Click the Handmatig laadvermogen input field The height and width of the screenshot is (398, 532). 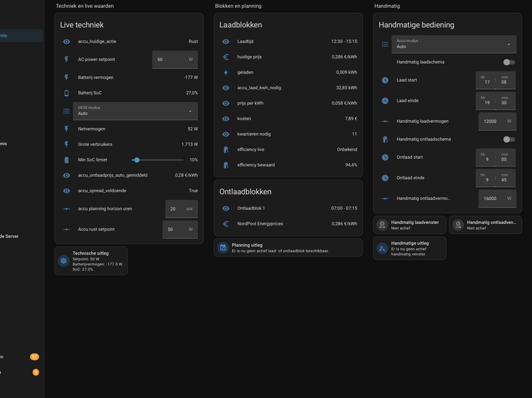[497, 122]
